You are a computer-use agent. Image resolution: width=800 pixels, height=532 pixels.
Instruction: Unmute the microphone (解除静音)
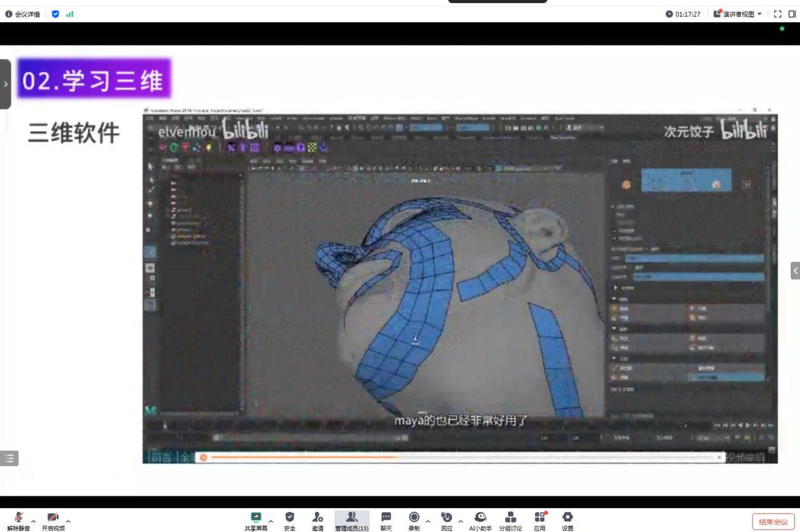[x=18, y=520]
